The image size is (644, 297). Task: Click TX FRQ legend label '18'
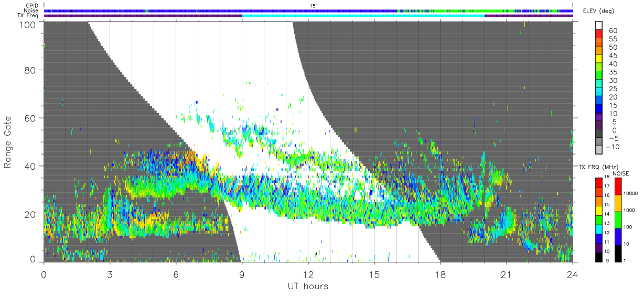[x=607, y=177]
